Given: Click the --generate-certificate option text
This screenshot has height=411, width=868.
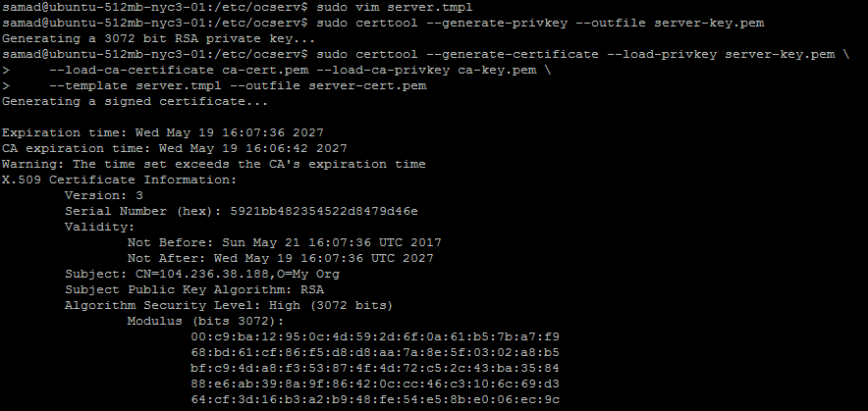Looking at the screenshot, I should tap(513, 55).
